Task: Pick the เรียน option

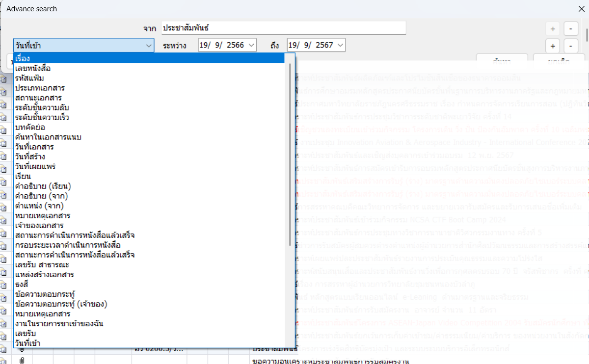Action: 149,176
